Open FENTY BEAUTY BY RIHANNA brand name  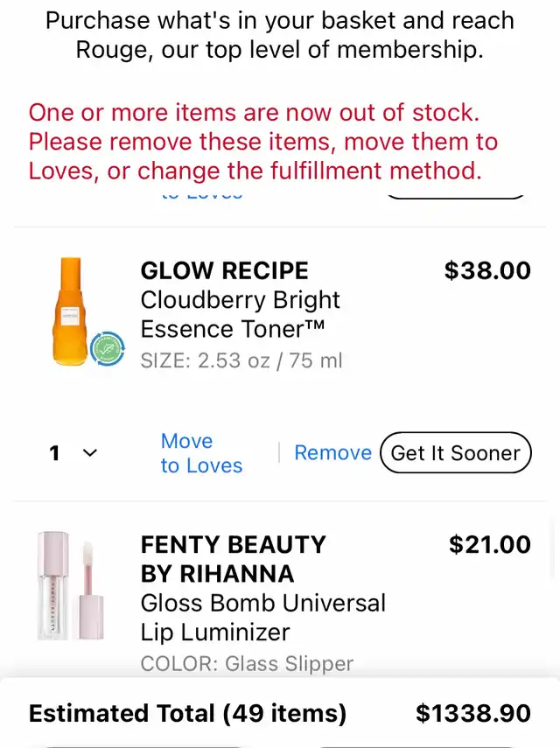234,559
